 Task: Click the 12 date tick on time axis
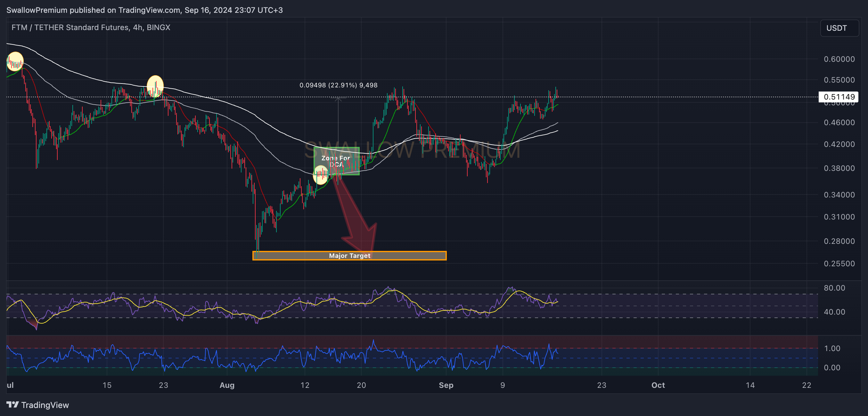(x=305, y=385)
